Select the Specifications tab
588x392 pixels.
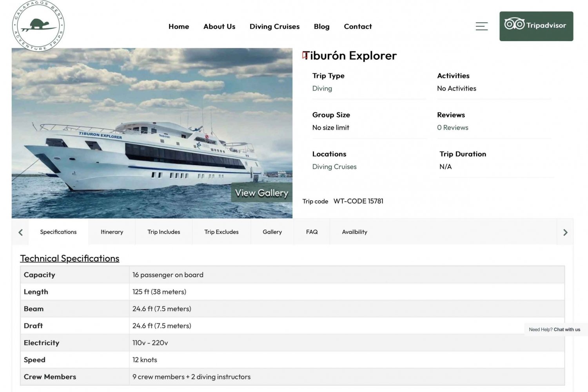pyautogui.click(x=58, y=232)
